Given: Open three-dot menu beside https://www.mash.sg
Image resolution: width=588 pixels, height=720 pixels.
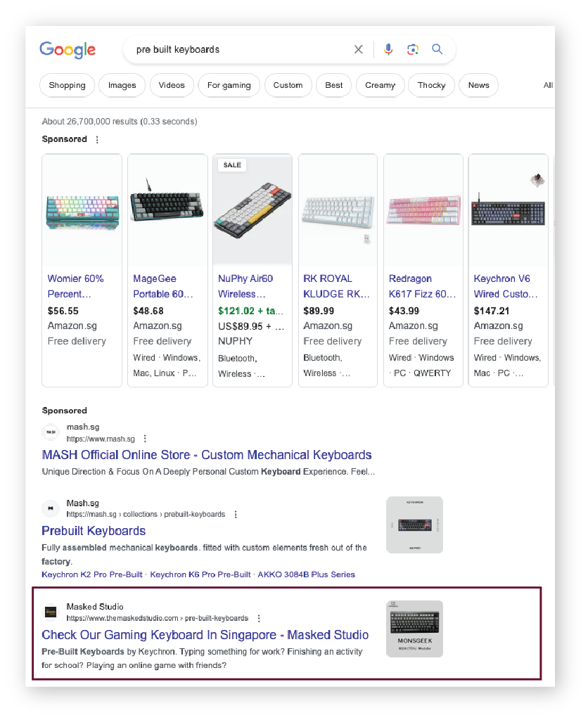Looking at the screenshot, I should (x=145, y=439).
